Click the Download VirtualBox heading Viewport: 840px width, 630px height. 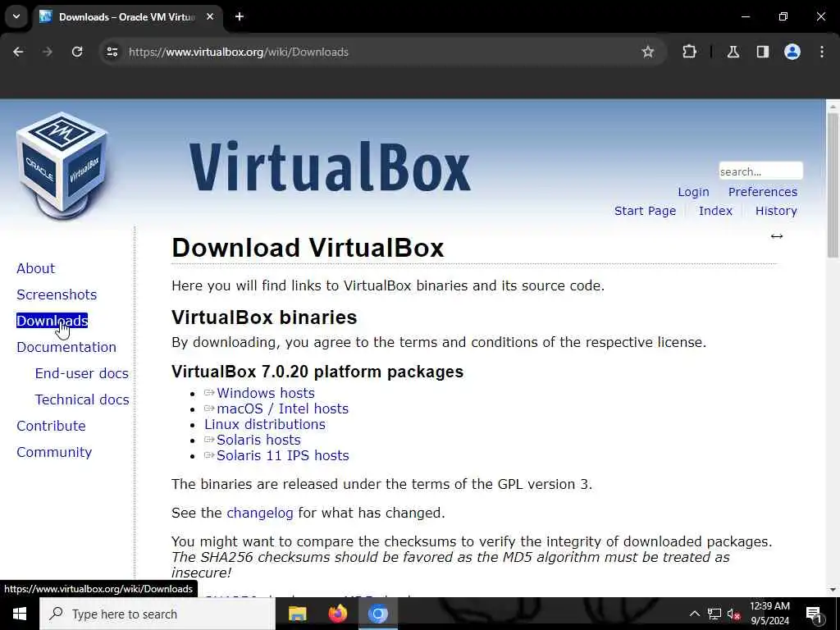click(x=308, y=248)
